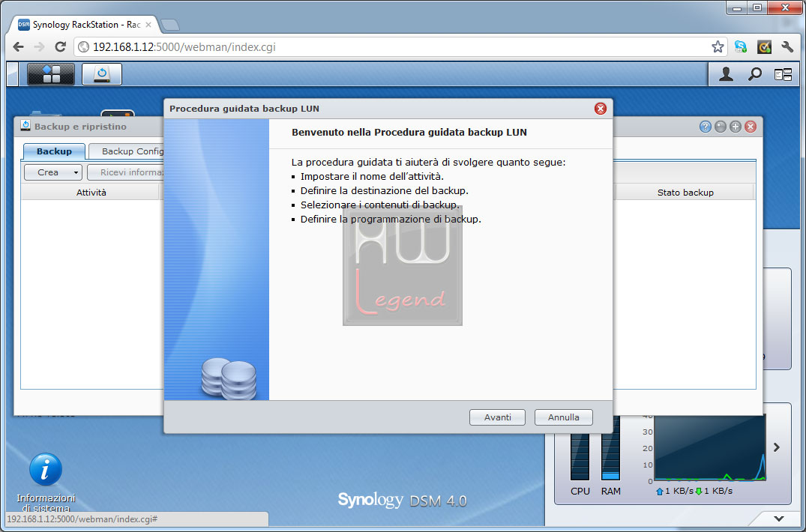The image size is (806, 532).
Task: Click the Procedura guidata backup LUN title
Action: coord(244,109)
